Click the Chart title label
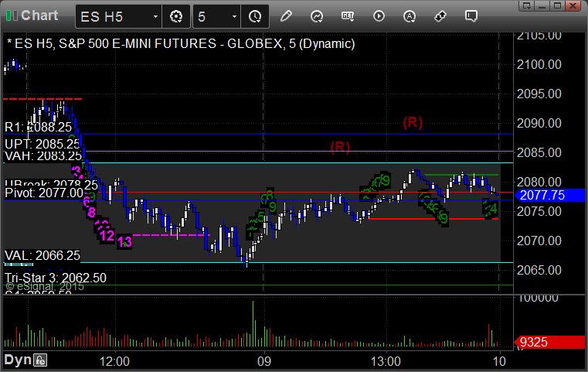588x372 pixels. 39,15
